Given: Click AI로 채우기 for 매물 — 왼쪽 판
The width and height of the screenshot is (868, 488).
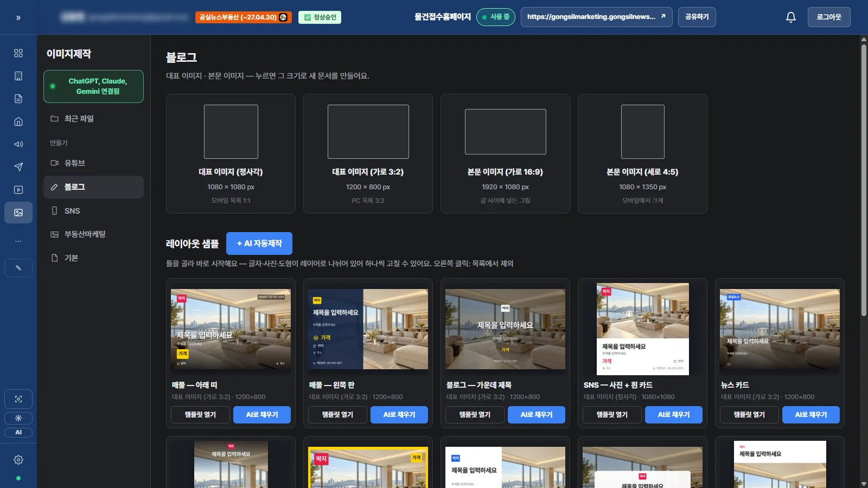Looking at the screenshot, I should [399, 415].
